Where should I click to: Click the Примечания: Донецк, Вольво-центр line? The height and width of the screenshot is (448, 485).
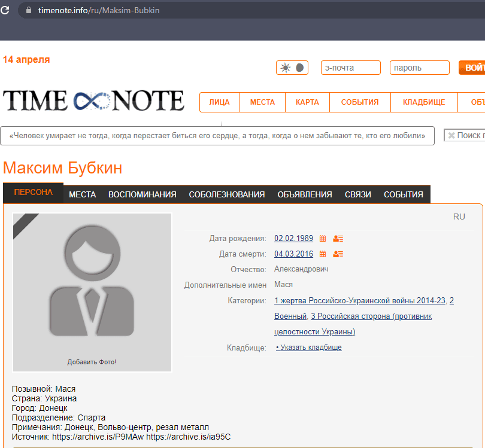tap(110, 427)
